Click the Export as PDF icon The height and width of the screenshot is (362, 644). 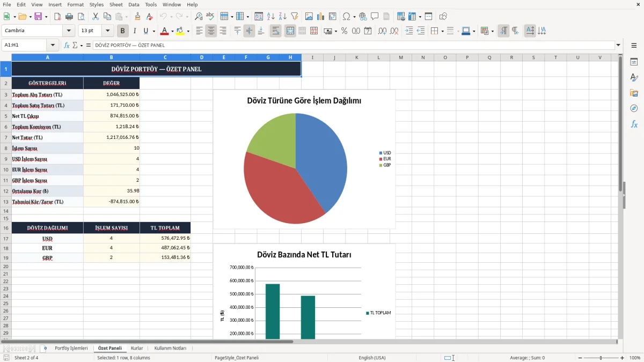pos(57,17)
